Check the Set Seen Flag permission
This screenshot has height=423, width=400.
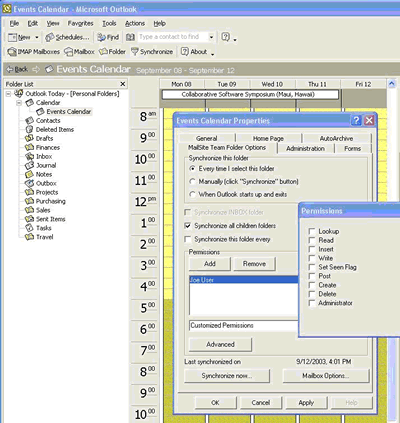tap(312, 267)
